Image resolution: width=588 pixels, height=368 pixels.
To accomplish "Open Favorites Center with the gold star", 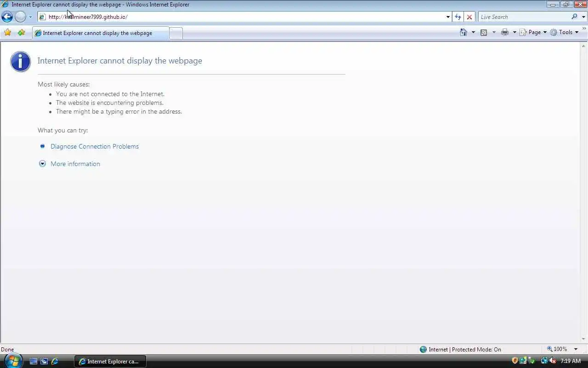I will [x=8, y=33].
